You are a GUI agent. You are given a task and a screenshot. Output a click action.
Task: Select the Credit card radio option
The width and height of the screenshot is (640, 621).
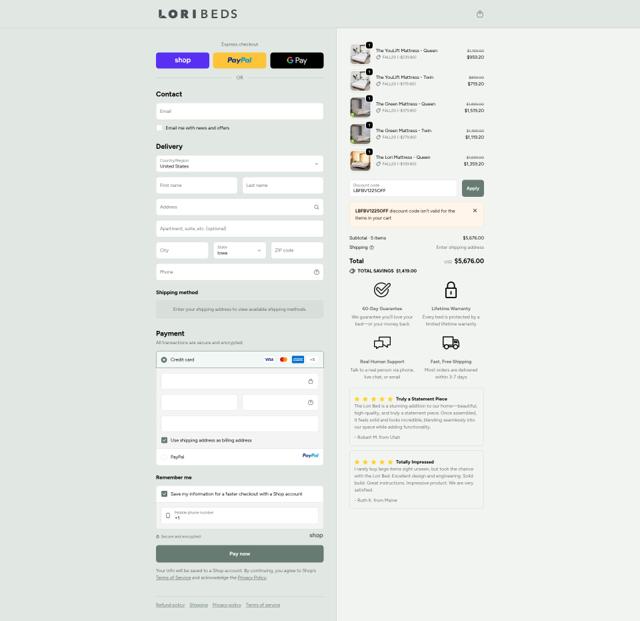pyautogui.click(x=164, y=360)
